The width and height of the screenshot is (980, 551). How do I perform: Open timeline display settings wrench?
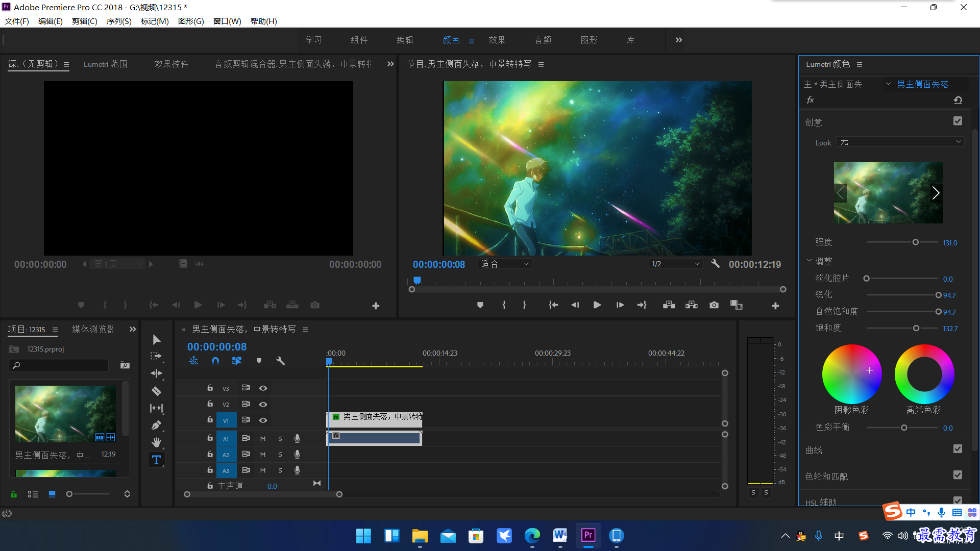(x=280, y=361)
